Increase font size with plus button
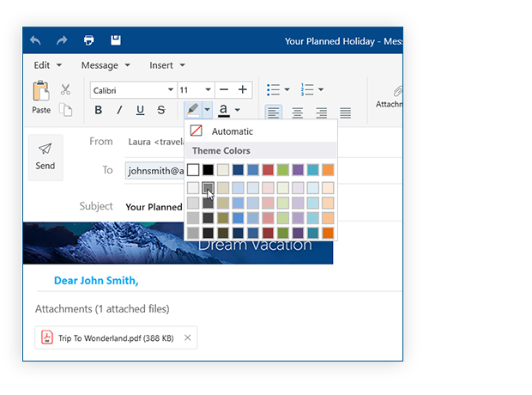Viewport: 532px width, 395px height. [242, 89]
